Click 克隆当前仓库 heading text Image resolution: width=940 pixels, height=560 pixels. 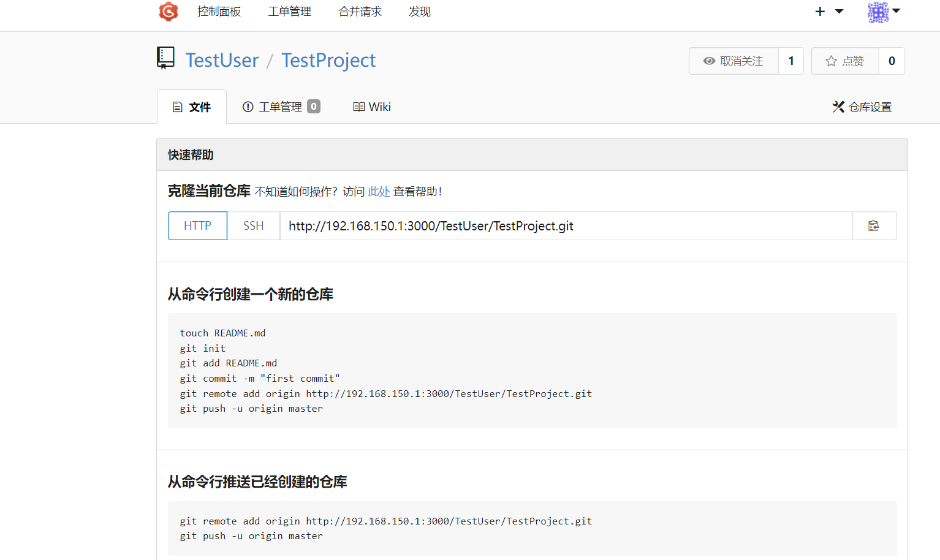[x=209, y=191]
